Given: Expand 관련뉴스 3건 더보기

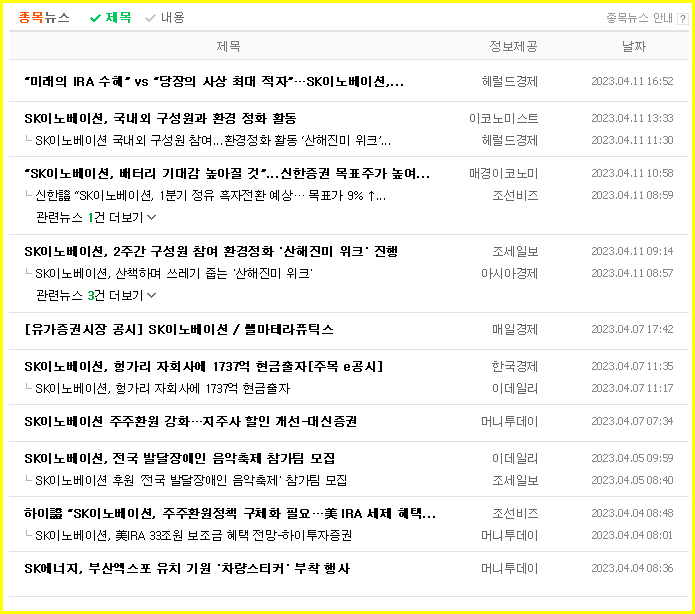Looking at the screenshot, I should 96,296.
